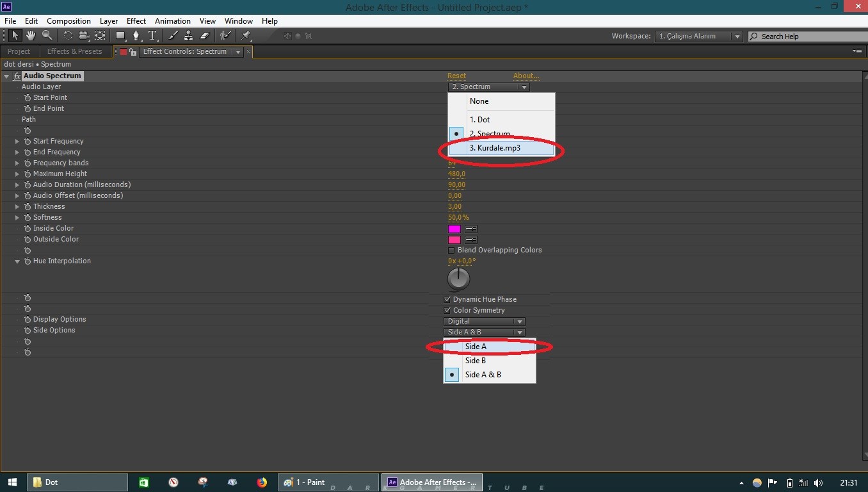
Task: Select the Rectangle shape tool
Action: (120, 36)
